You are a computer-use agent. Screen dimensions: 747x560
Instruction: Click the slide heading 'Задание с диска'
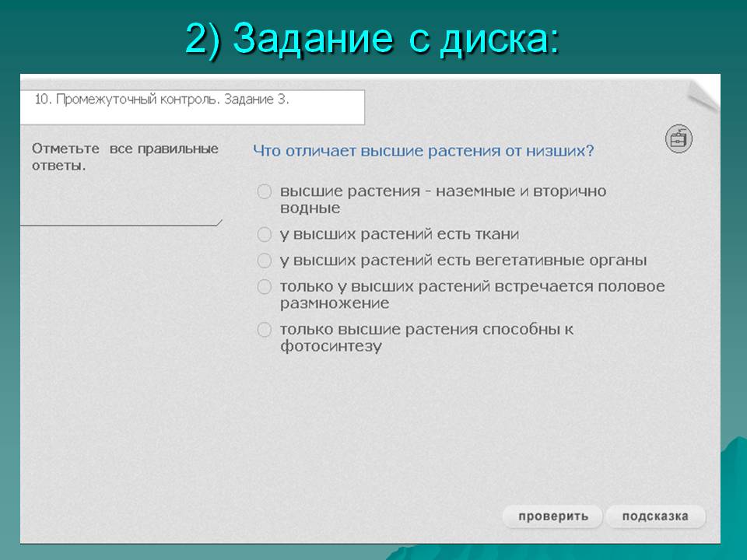(373, 37)
